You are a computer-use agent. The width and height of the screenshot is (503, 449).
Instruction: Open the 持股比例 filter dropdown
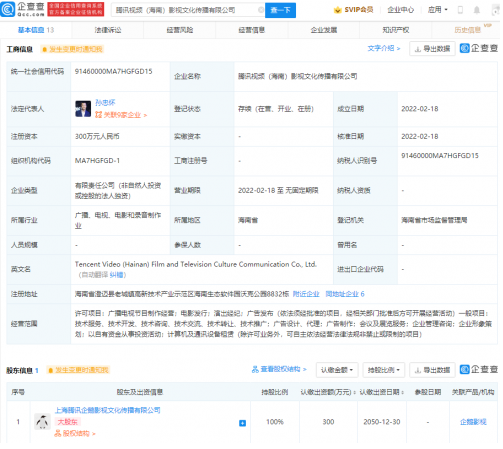point(384,370)
